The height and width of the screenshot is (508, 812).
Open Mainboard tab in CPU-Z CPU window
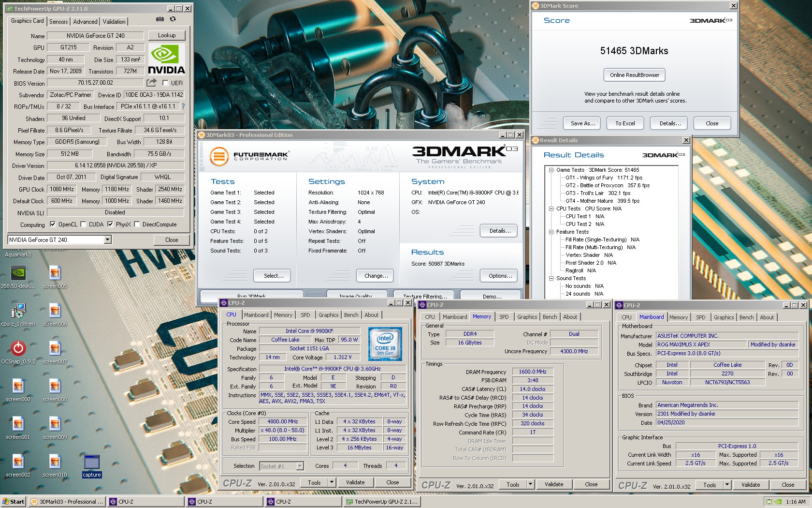coord(256,315)
